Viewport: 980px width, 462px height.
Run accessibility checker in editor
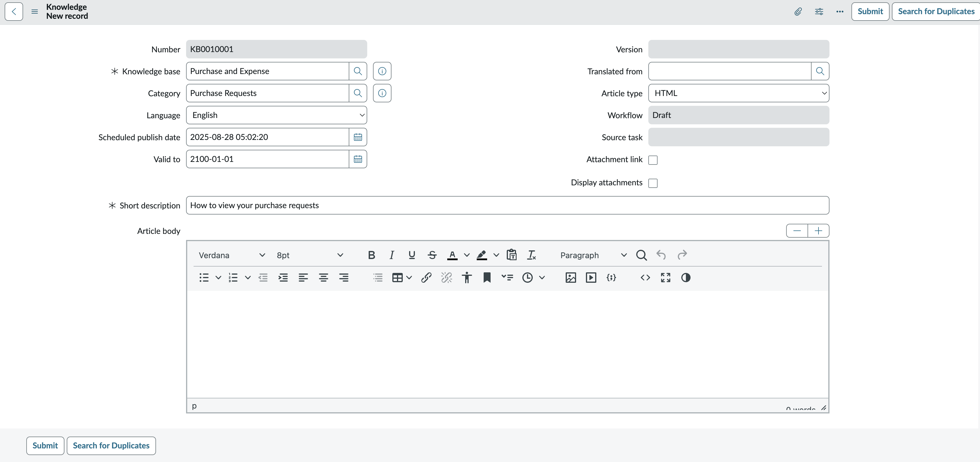[467, 278]
